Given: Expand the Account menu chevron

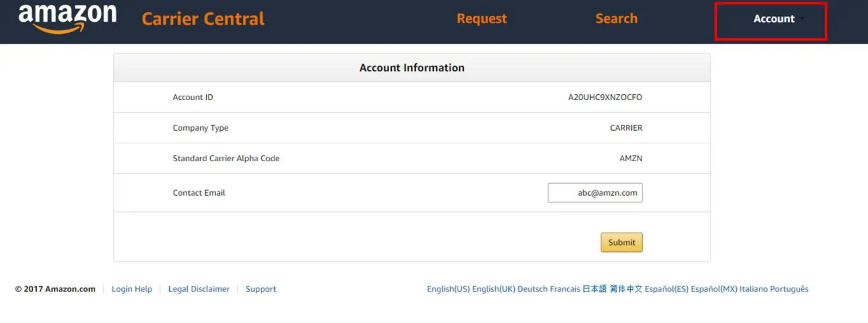Looking at the screenshot, I should pyautogui.click(x=802, y=19).
